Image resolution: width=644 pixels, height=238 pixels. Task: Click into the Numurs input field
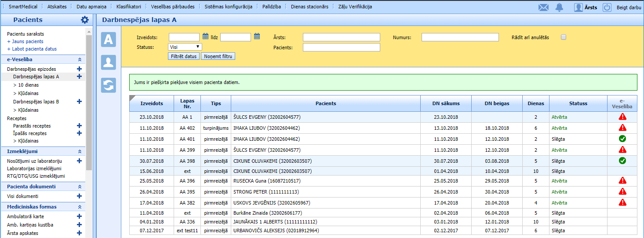[460, 37]
